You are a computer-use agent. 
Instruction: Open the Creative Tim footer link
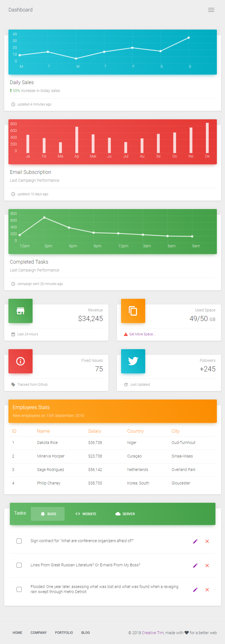coord(153,633)
